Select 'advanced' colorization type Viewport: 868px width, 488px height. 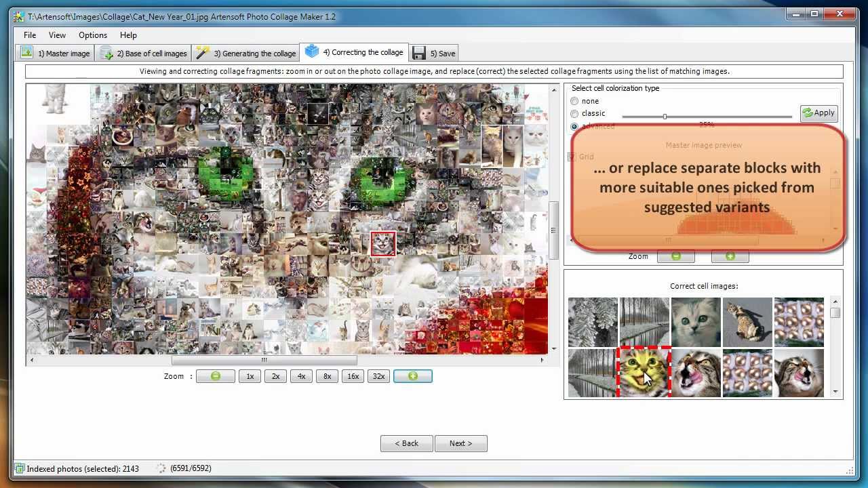pos(574,126)
